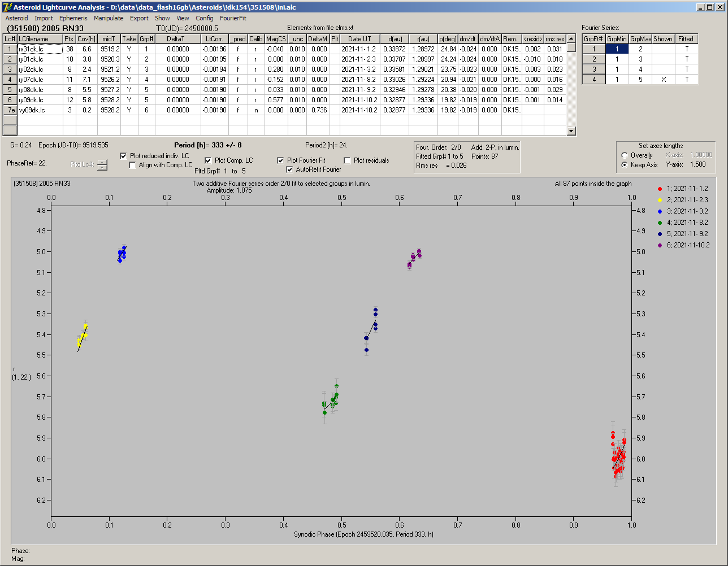Click the Cov[h] column header
The image size is (728, 566).
pyautogui.click(x=87, y=39)
